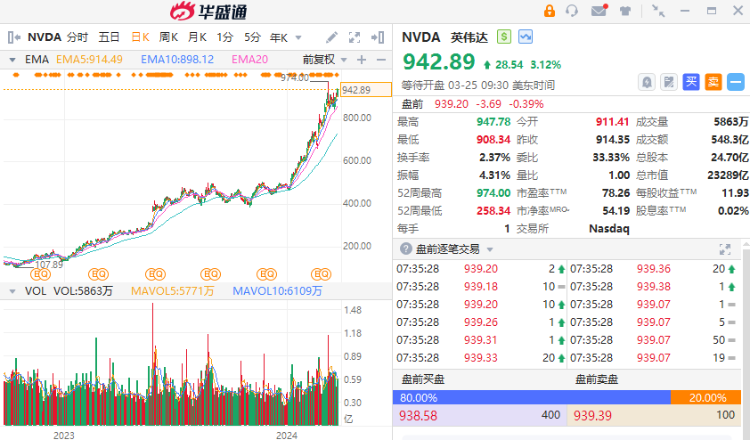Image resolution: width=750 pixels, height=440 pixels.
Task: Click EMA20 label
Action: click(x=250, y=60)
